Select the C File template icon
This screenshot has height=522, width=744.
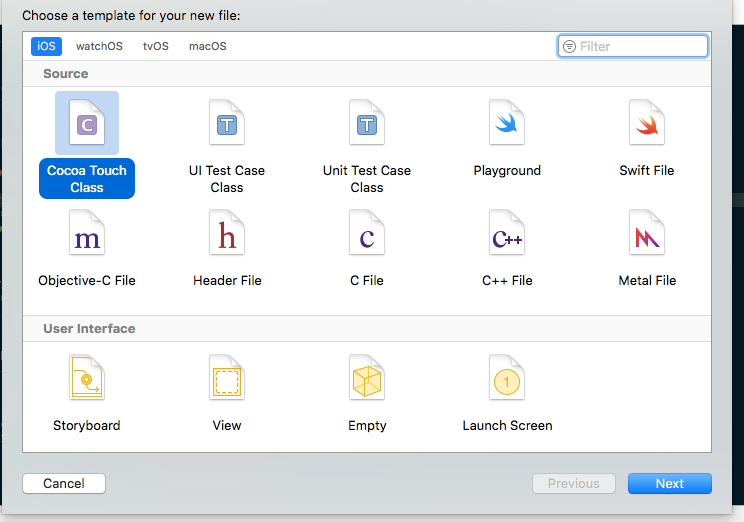(x=367, y=233)
